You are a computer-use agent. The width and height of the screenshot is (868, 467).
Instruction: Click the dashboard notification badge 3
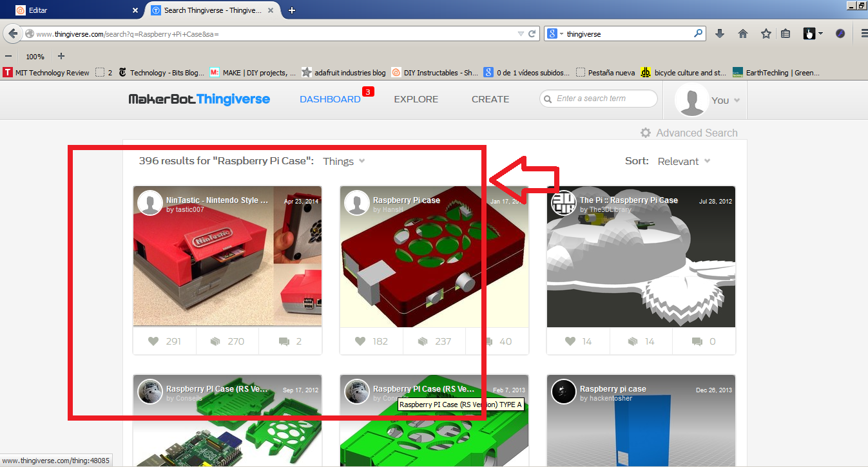pyautogui.click(x=368, y=92)
